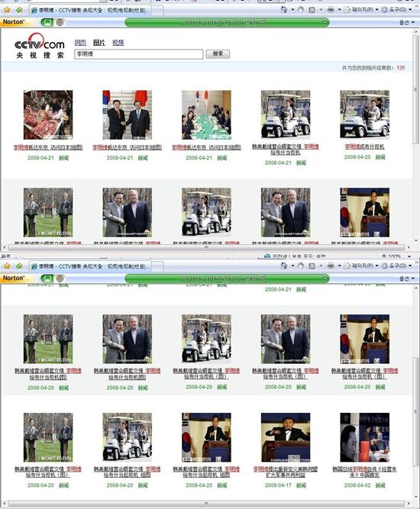Image resolution: width=420 pixels, height=509 pixels.
Task: Open Norton 옵션 dropdown in top window
Action: click(406, 22)
